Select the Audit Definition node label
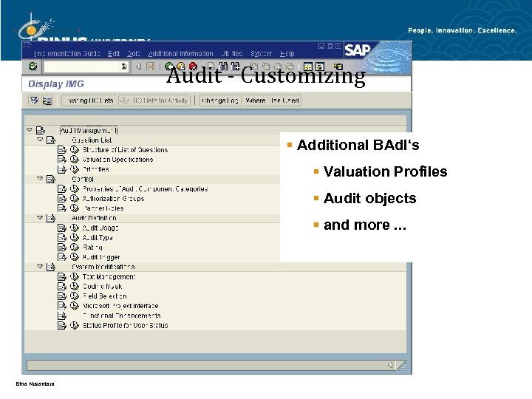 coord(94,218)
